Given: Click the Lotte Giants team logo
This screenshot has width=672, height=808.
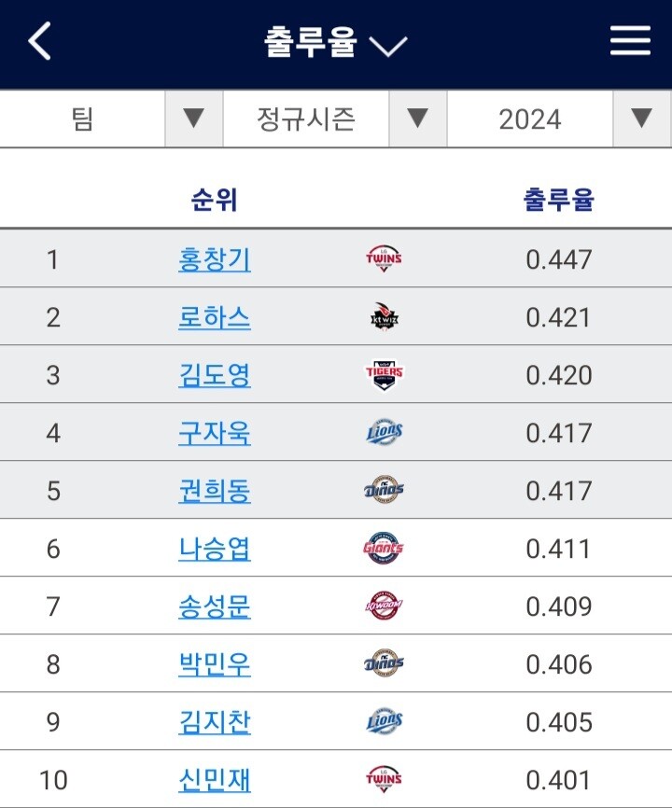Looking at the screenshot, I should [384, 549].
